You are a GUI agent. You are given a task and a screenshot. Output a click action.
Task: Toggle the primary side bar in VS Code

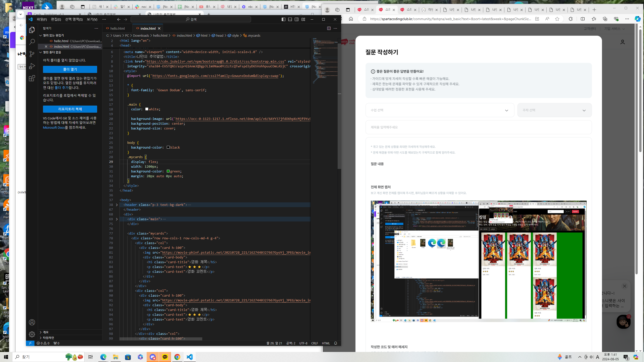[x=284, y=19]
